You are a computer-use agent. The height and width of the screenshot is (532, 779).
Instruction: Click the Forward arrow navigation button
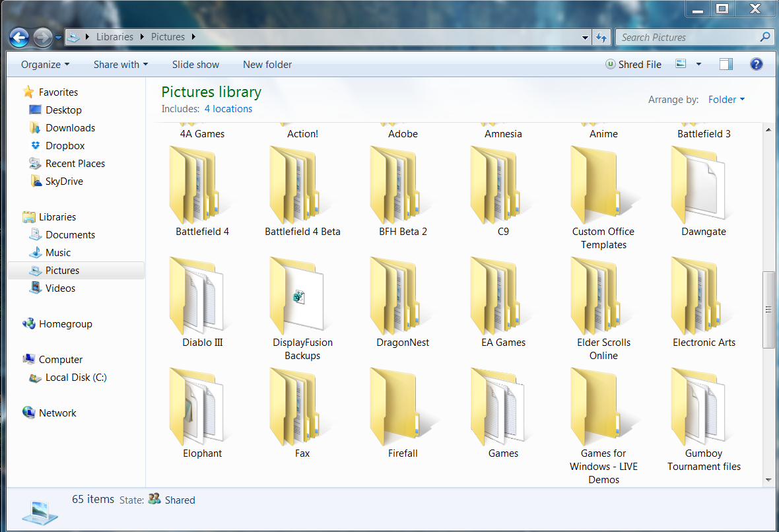click(43, 37)
